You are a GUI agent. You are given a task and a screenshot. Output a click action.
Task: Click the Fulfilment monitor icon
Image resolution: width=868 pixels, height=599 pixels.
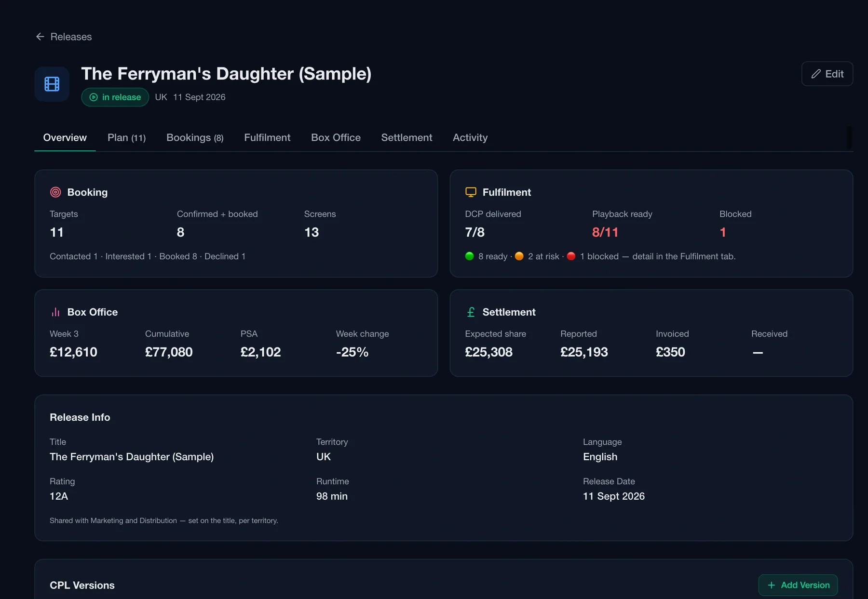point(471,192)
